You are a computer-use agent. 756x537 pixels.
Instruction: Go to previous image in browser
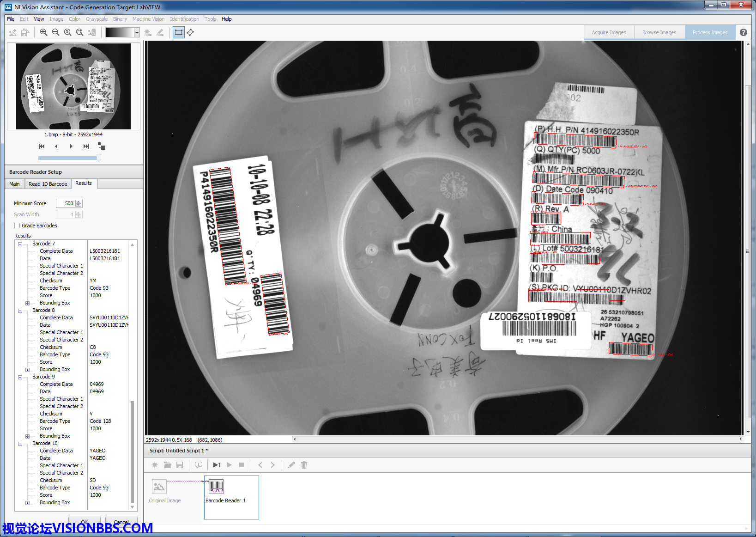point(56,146)
